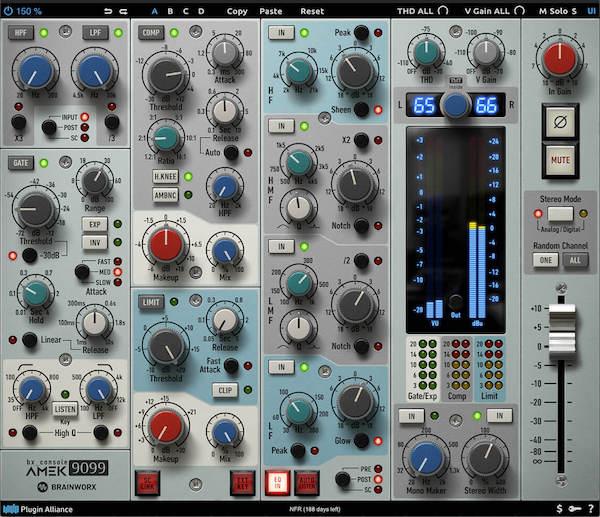Select preset slot A
The height and width of the screenshot is (517, 600).
(154, 11)
